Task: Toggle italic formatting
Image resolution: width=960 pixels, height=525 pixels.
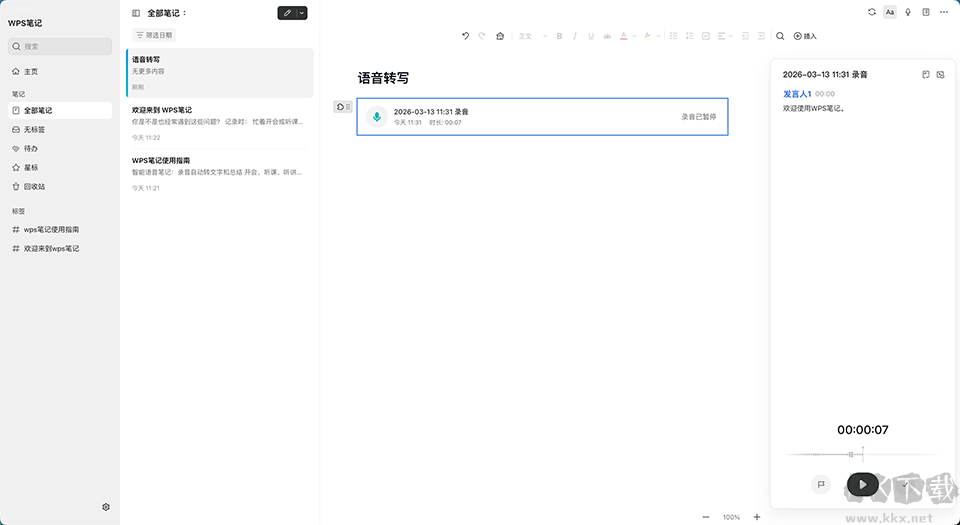Action: pyautogui.click(x=575, y=36)
